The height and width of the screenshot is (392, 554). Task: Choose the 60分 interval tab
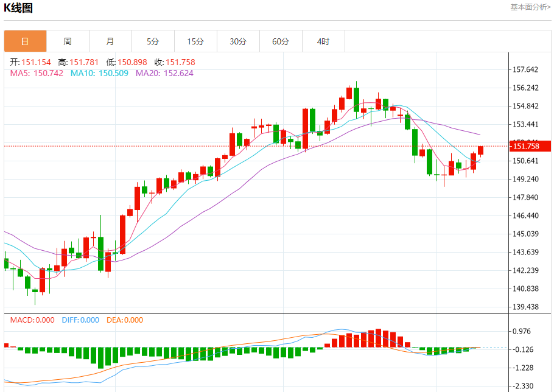281,41
